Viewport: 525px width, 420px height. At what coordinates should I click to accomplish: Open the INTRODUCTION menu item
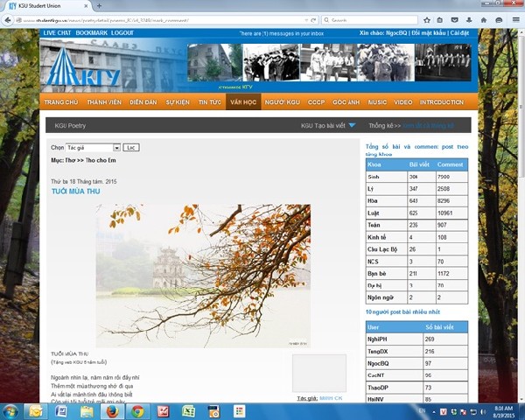442,102
